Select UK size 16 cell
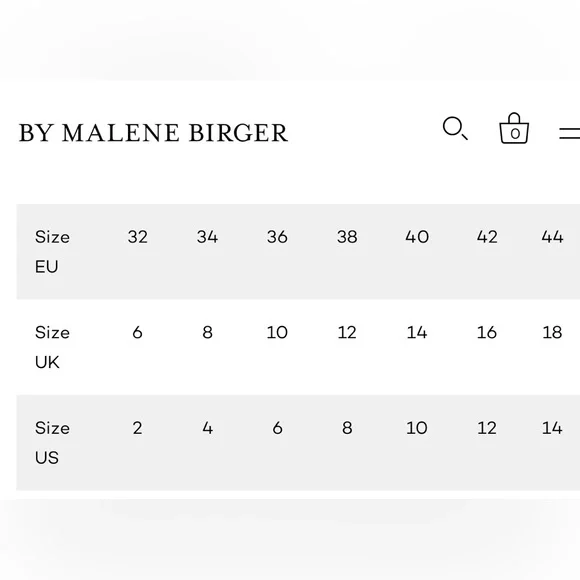The width and height of the screenshot is (580, 580). point(487,332)
